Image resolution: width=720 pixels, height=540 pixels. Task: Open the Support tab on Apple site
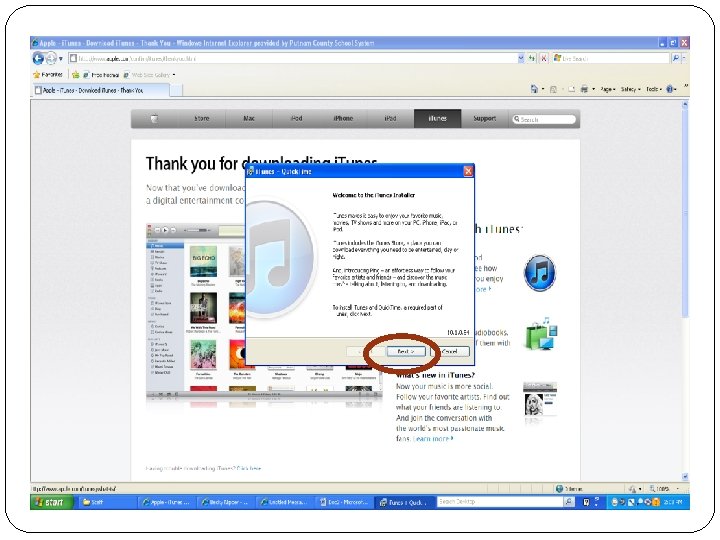coord(485,118)
